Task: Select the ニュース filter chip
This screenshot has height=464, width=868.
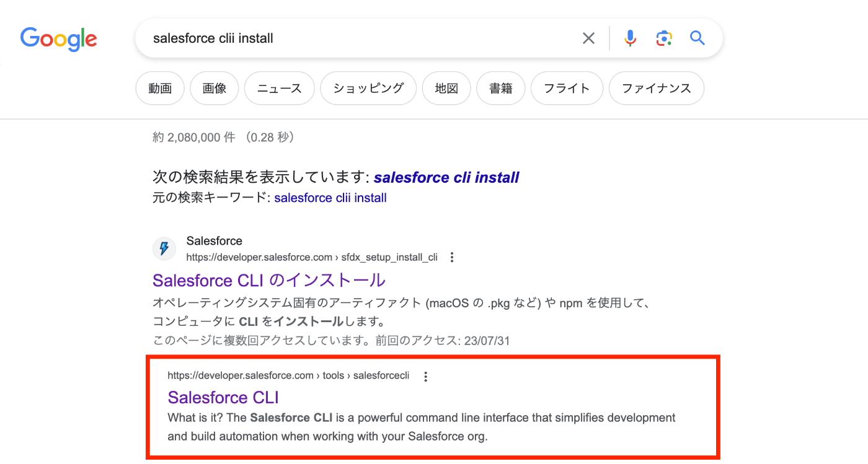Action: tap(280, 89)
